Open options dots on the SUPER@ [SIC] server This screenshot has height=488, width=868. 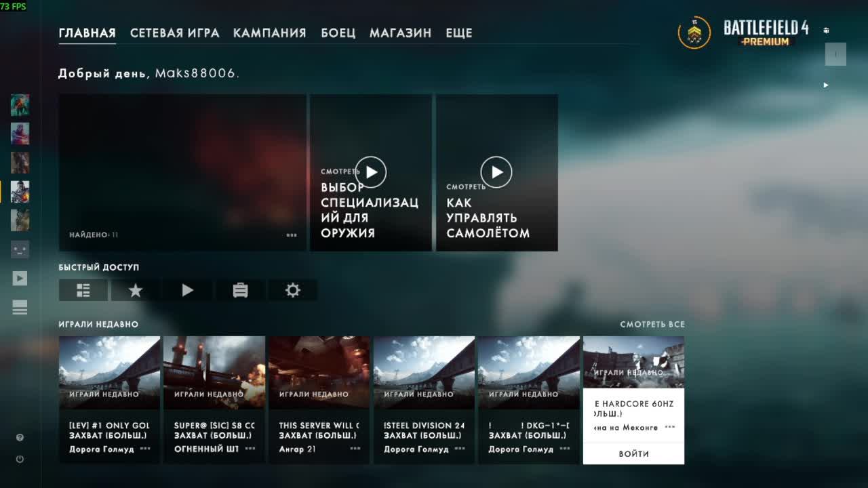(x=250, y=449)
